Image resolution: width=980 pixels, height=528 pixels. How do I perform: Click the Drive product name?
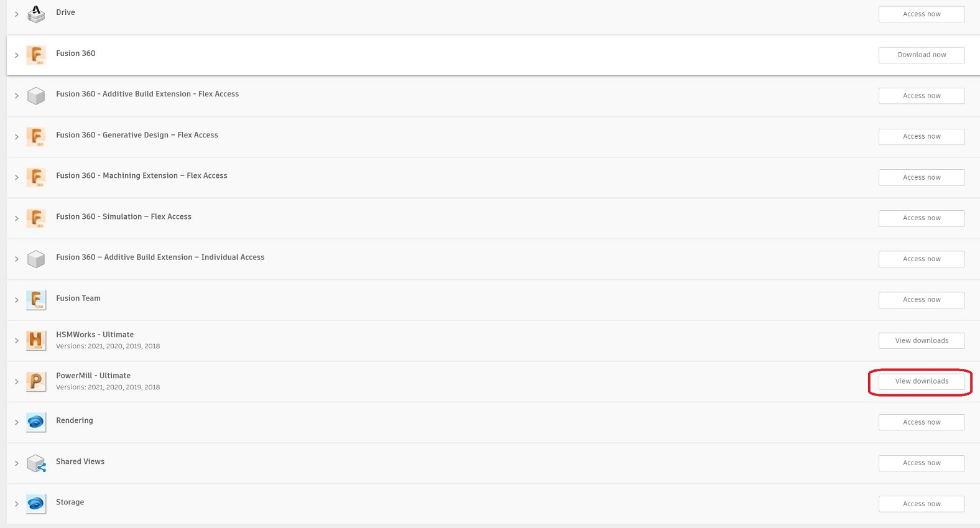(65, 12)
